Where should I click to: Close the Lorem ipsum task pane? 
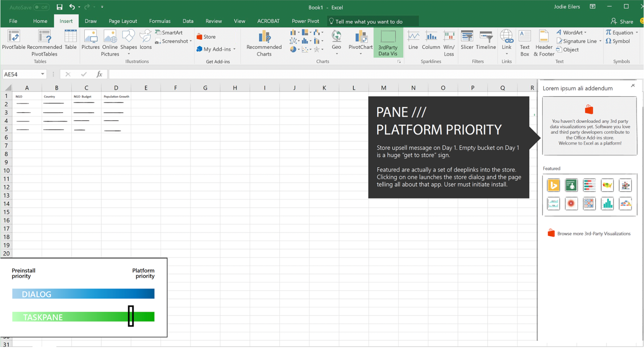click(633, 85)
